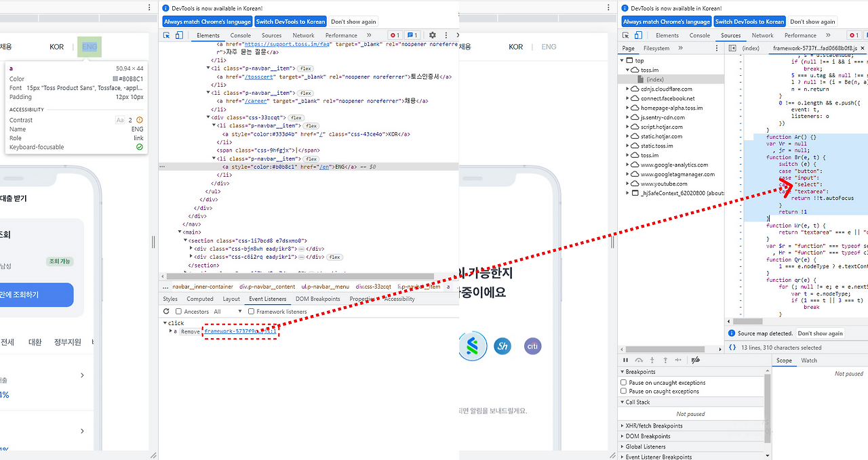Open the (index) file tab in the editor
Screen dimensions: 868x460
(751, 48)
